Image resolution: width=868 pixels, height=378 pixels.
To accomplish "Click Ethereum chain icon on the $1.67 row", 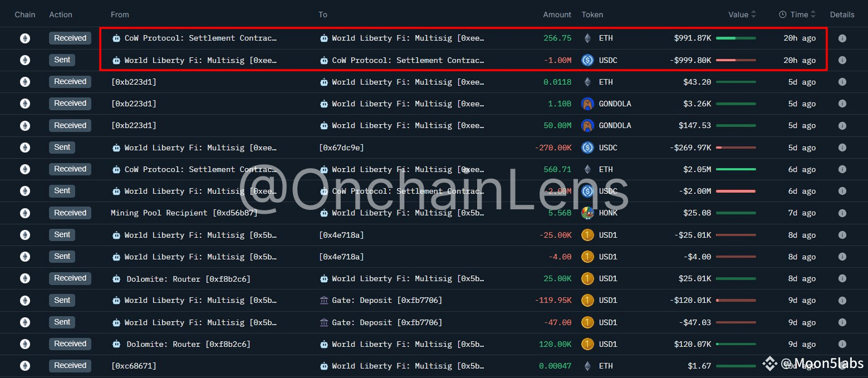I will pyautogui.click(x=25, y=366).
